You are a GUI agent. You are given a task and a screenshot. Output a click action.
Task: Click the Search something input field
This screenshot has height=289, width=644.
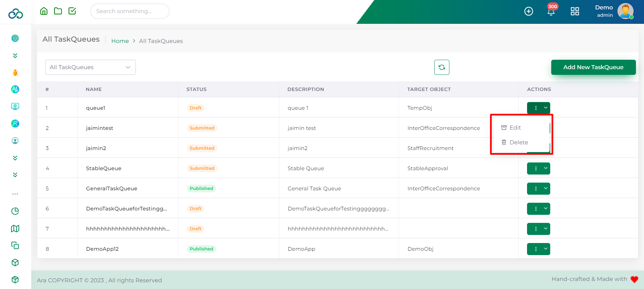point(129,11)
